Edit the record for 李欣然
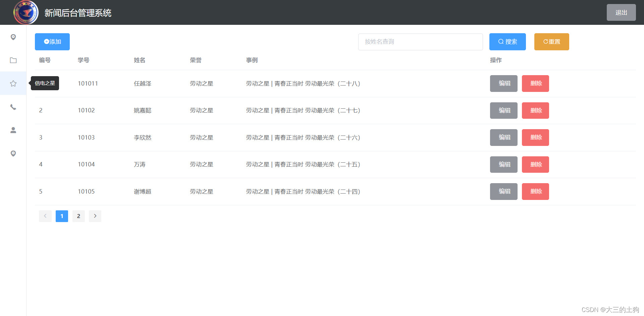644x316 pixels. pos(504,138)
